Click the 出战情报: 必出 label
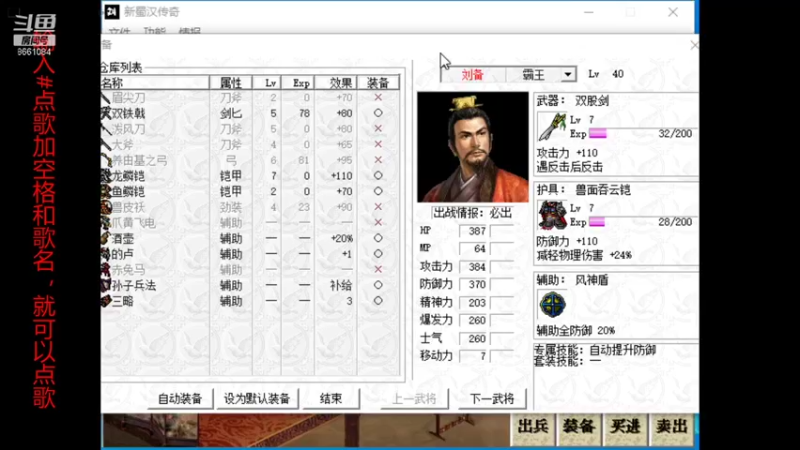The height and width of the screenshot is (450, 800). pos(472,213)
